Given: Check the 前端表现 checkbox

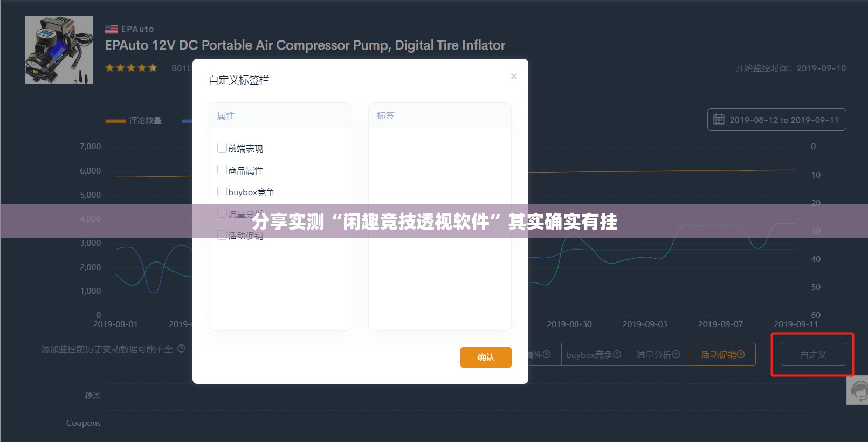Looking at the screenshot, I should pyautogui.click(x=222, y=148).
